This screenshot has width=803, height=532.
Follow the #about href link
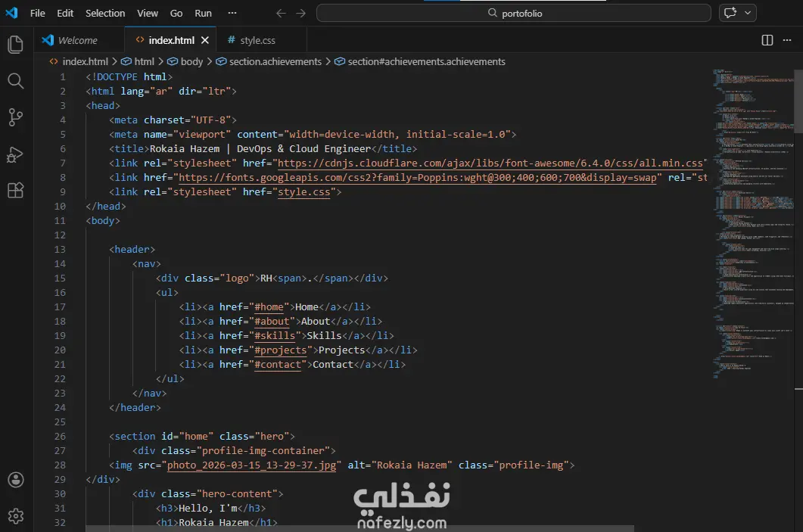[x=272, y=321]
